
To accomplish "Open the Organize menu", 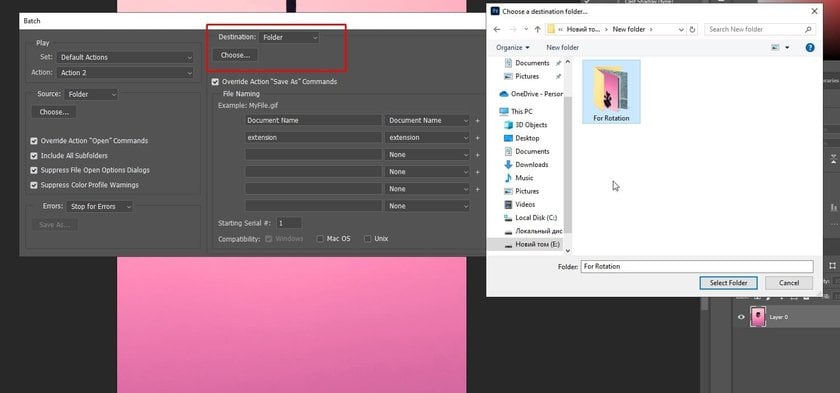I will (513, 48).
